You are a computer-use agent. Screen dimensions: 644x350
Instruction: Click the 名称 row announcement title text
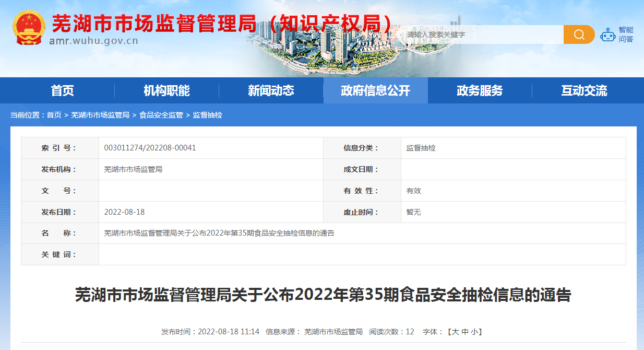219,233
